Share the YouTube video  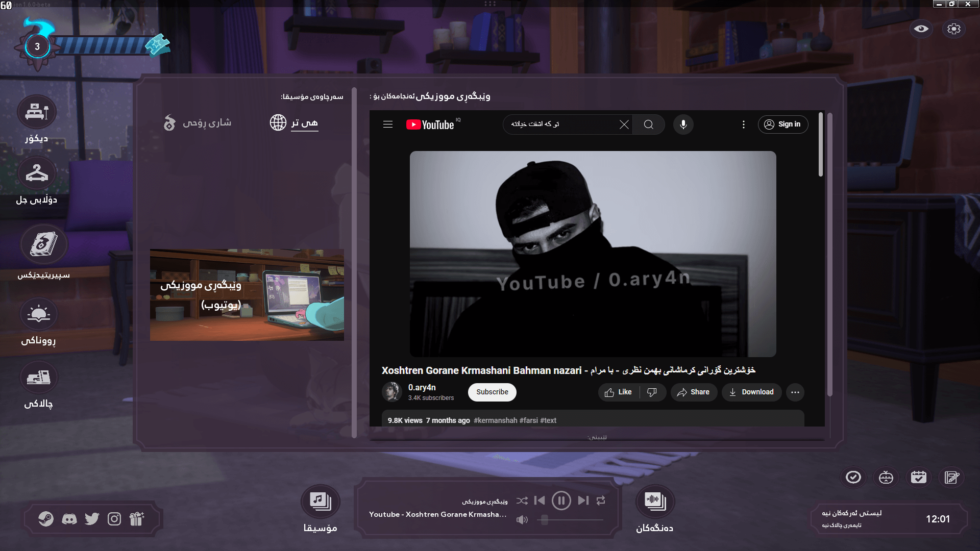tap(694, 392)
